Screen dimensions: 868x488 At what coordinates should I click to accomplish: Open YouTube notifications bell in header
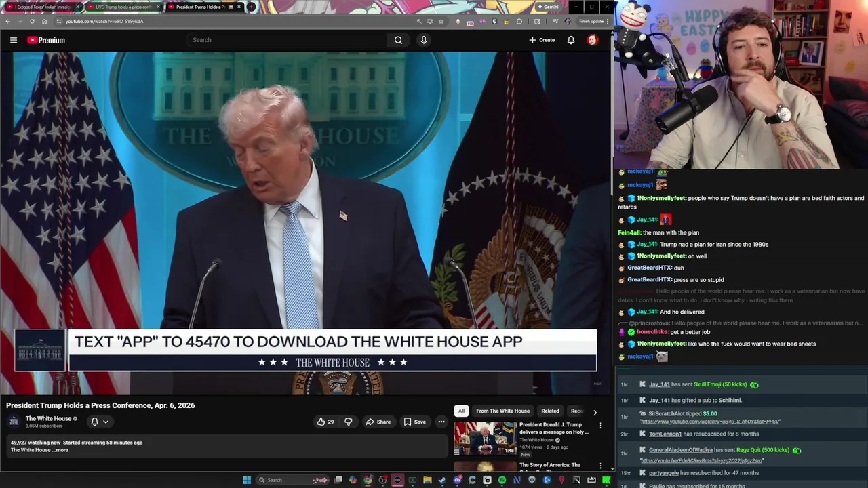(x=571, y=40)
